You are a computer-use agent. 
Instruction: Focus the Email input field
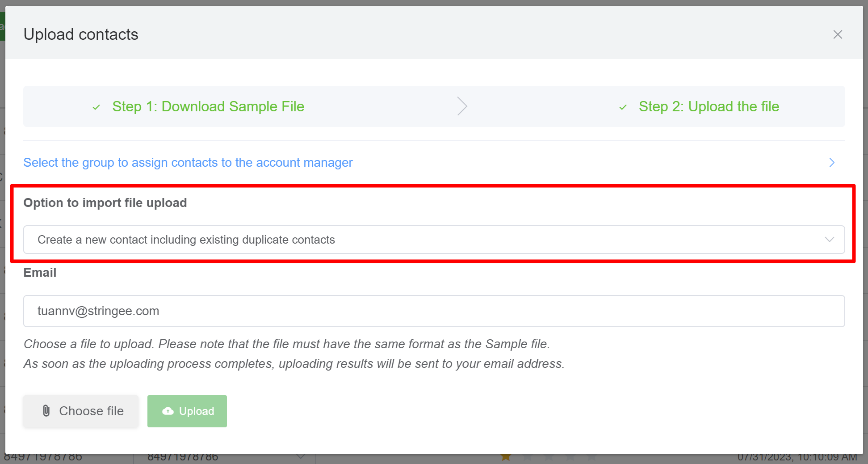coord(433,311)
